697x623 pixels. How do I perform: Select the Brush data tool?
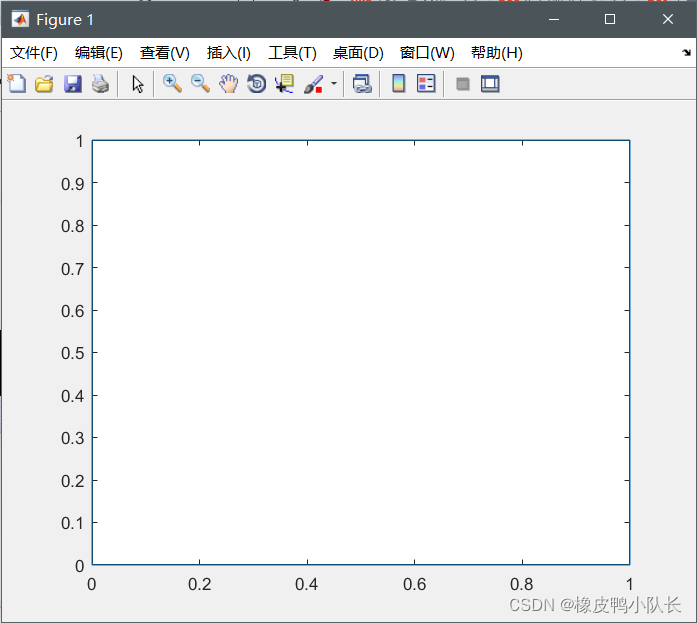pos(313,84)
